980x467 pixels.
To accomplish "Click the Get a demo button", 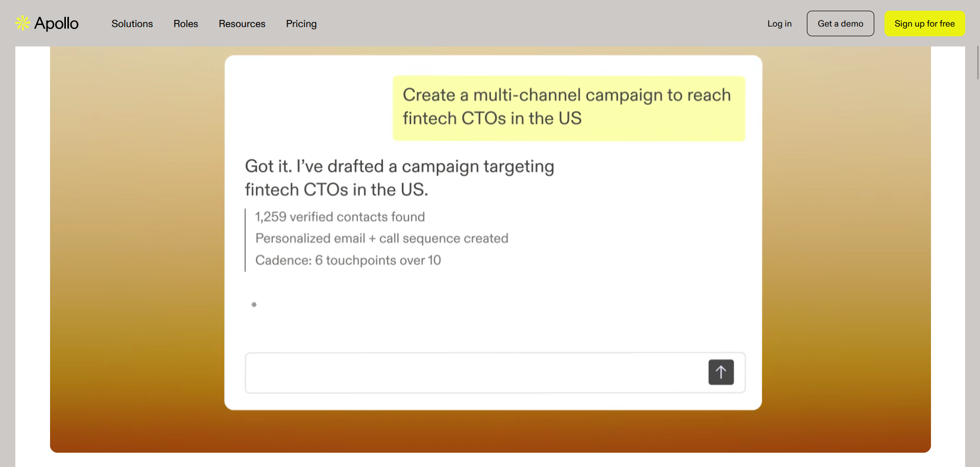I will point(841,23).
